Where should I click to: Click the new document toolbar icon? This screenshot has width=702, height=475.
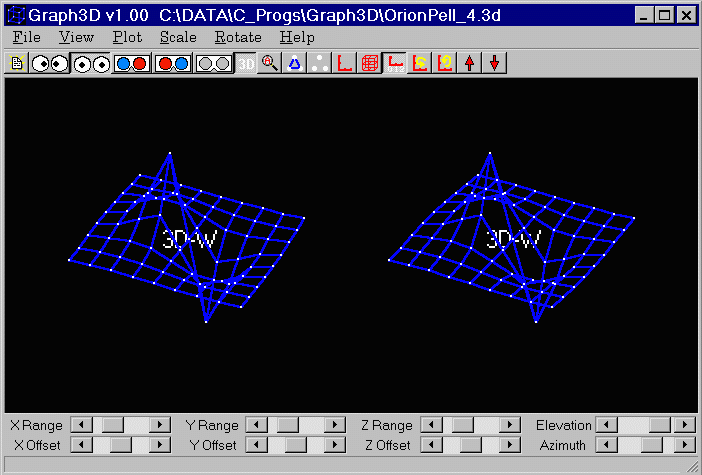[17, 63]
